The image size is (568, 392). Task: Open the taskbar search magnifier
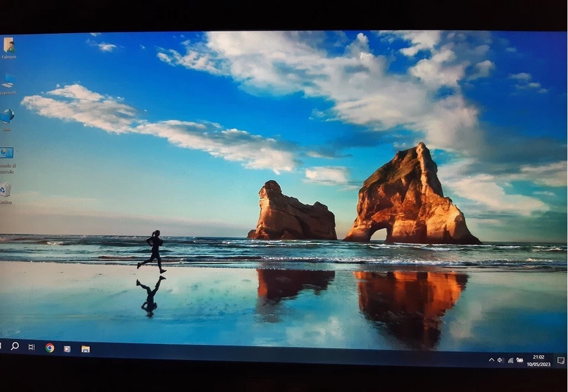pyautogui.click(x=15, y=346)
